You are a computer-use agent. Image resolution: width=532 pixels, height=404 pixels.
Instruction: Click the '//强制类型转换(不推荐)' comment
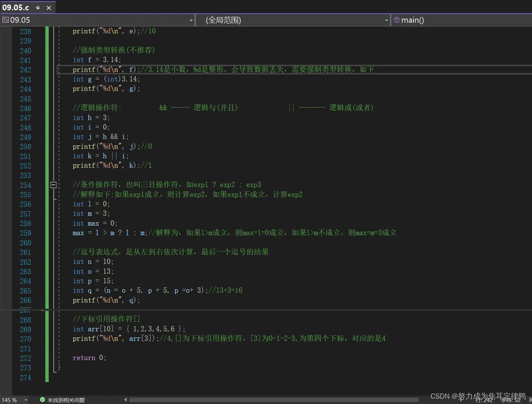pos(114,50)
